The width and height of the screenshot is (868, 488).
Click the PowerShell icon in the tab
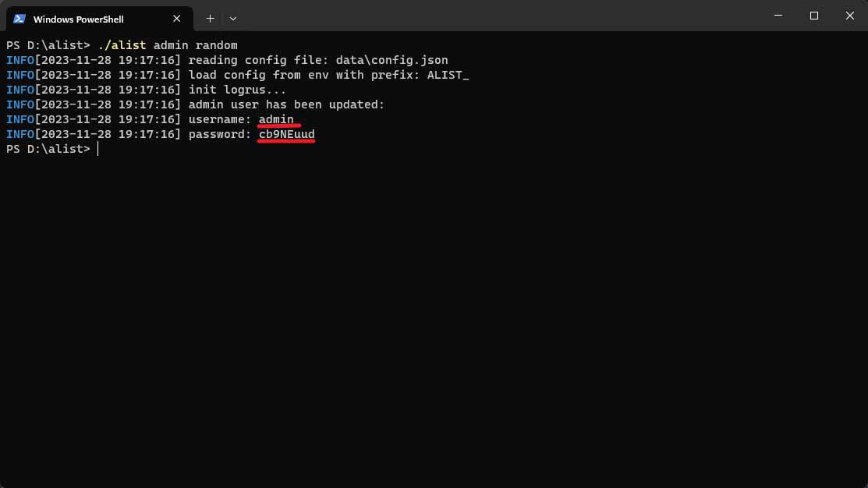point(19,19)
